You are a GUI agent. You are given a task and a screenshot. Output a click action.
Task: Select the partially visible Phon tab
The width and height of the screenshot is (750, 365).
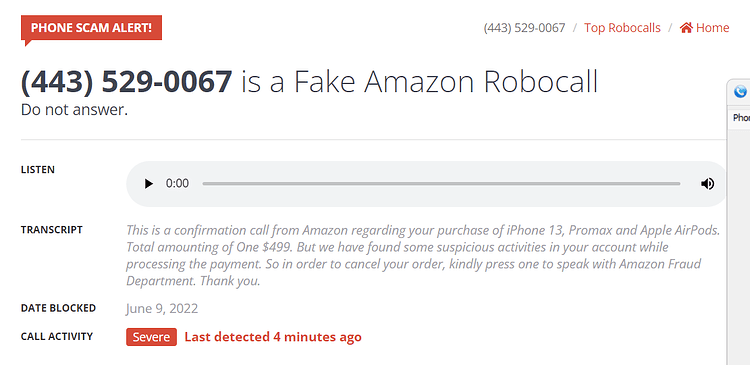pos(741,118)
